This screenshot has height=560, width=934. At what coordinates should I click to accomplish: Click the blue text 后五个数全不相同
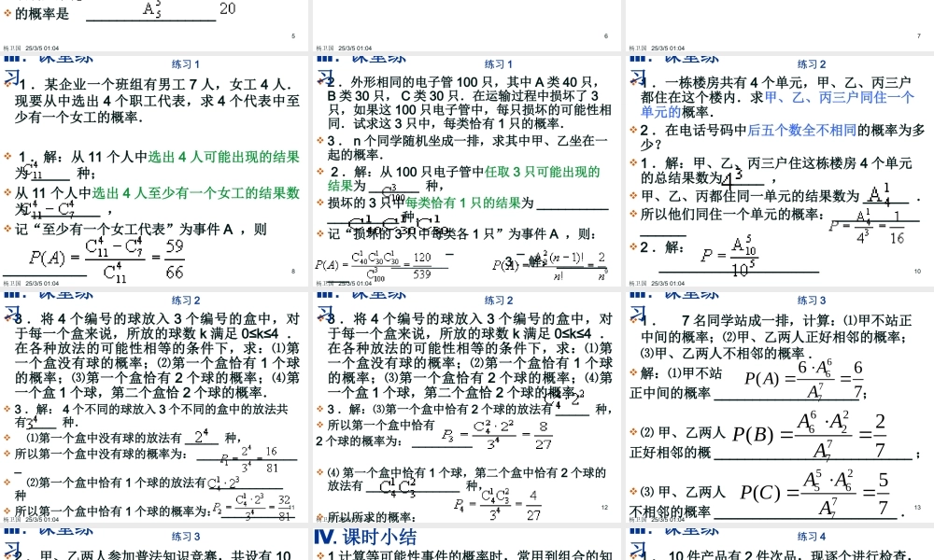[801, 131]
